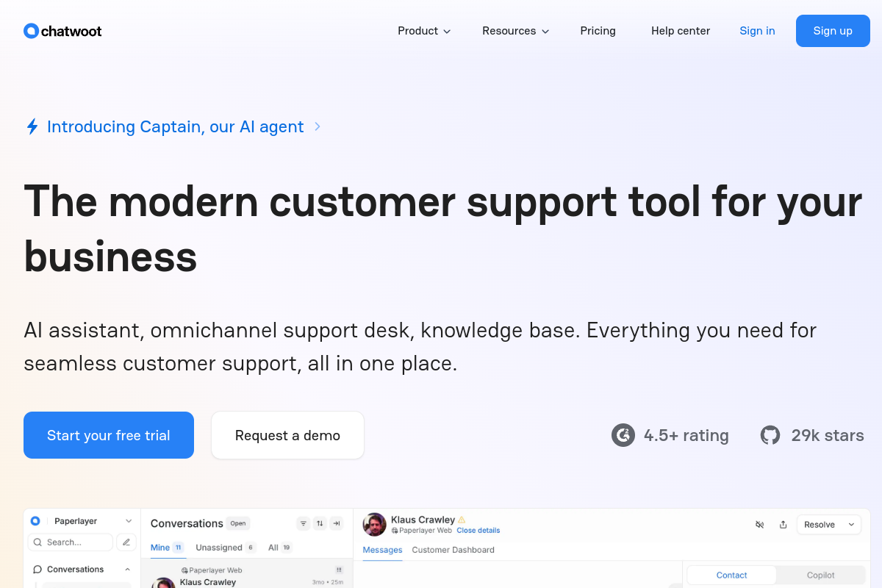Screen dimensions: 882x588
Task: Select the Contact segment toggle
Action: (x=731, y=576)
